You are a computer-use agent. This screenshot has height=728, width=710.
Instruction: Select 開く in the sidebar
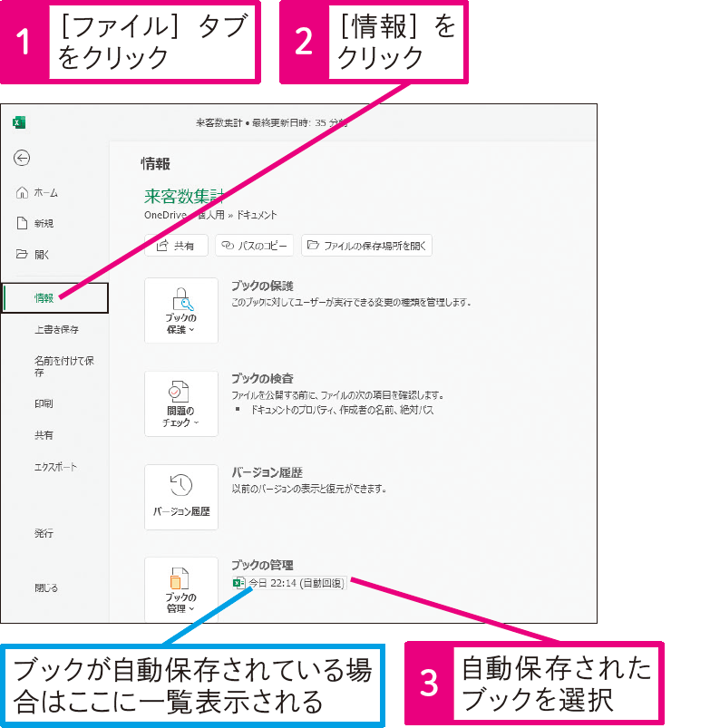(42, 255)
